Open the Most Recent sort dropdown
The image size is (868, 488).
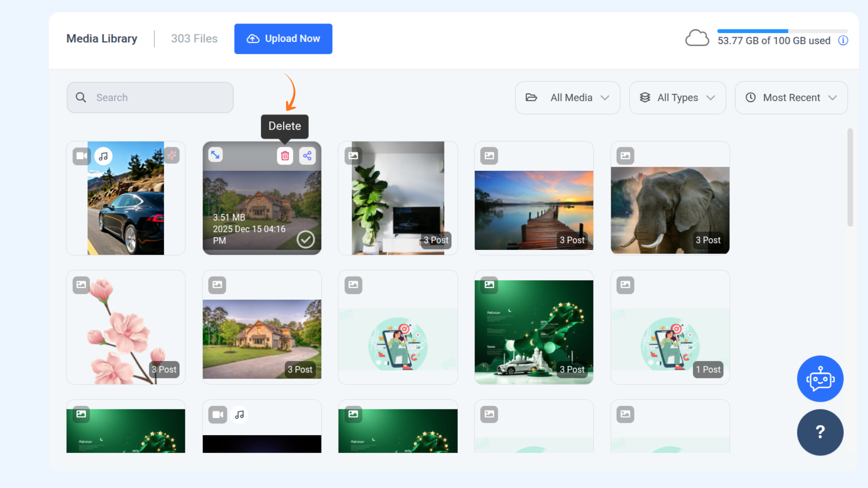(x=791, y=98)
